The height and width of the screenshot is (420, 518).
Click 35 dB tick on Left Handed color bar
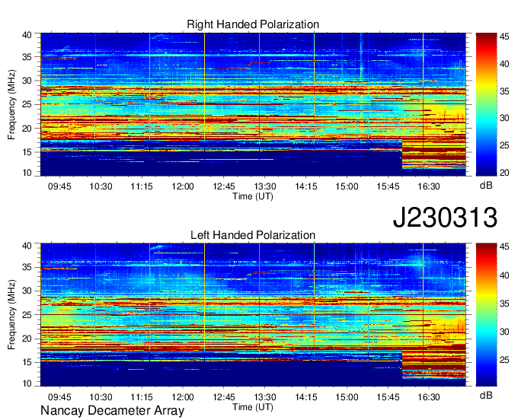pos(504,304)
